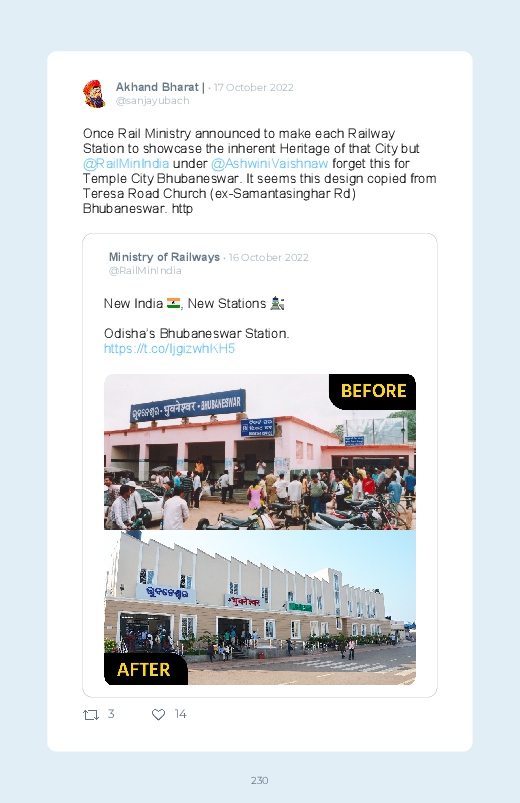Viewport: 520px width, 803px height.
Task: Open the @AshwiniVaishnaw mention link
Action: (x=269, y=163)
